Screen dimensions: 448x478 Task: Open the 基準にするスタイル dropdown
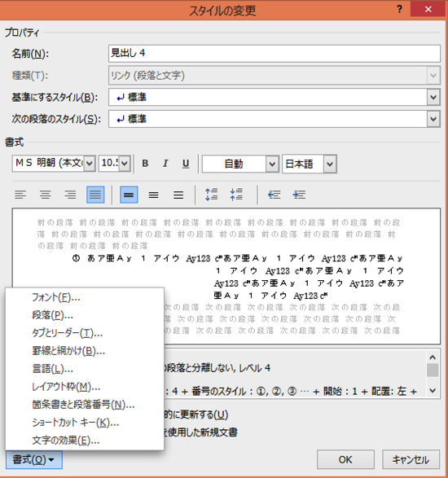pyautogui.click(x=433, y=97)
